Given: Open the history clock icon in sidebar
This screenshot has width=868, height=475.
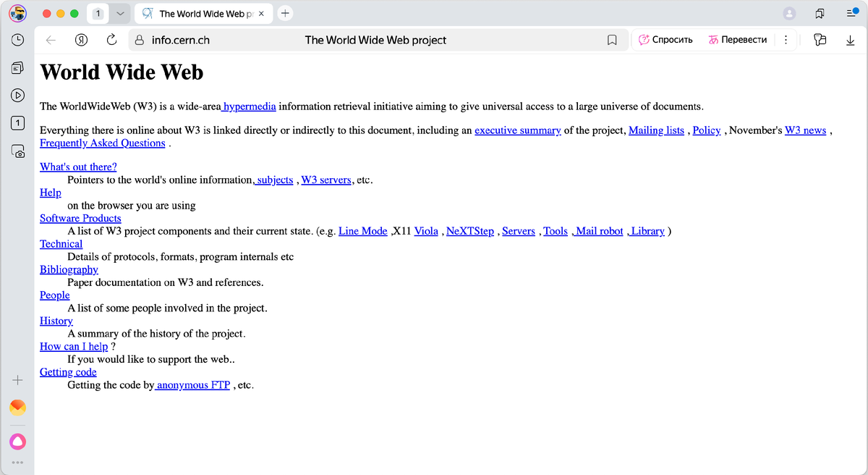Looking at the screenshot, I should pos(17,41).
